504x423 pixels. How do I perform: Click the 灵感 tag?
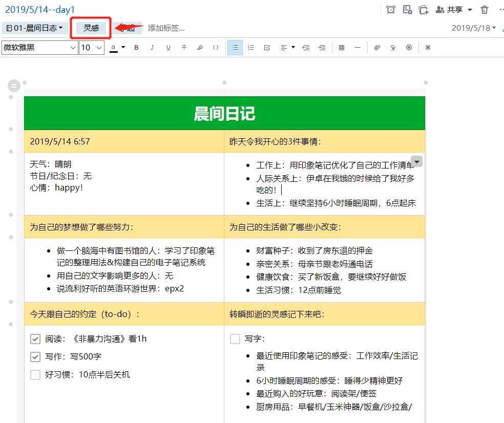[x=91, y=28]
